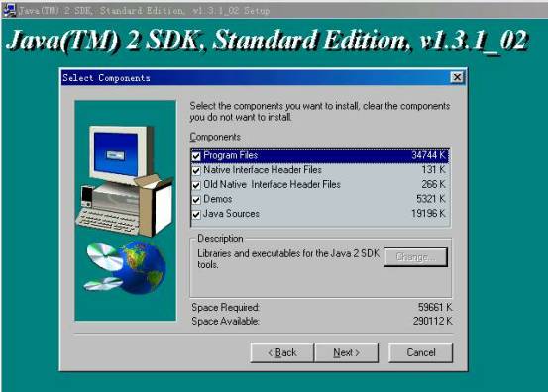This screenshot has width=548, height=392.
Task: Select the 'Program Files' row label
Action: 230,155
